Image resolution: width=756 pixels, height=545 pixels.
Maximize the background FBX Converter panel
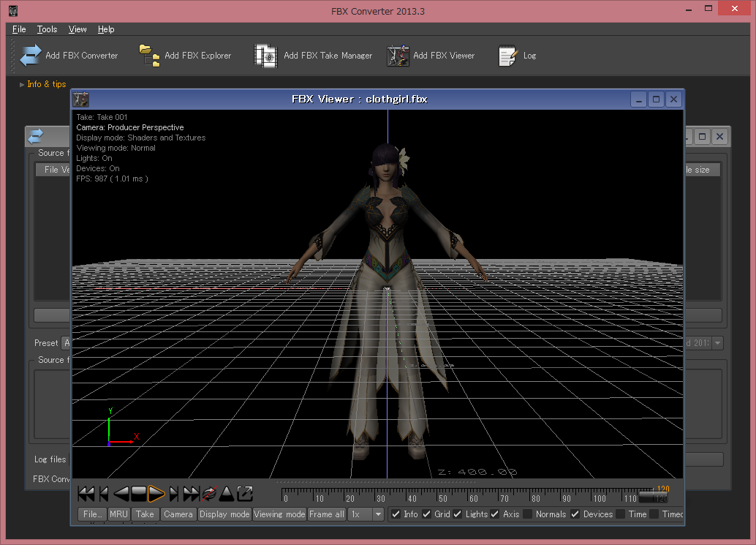click(702, 137)
